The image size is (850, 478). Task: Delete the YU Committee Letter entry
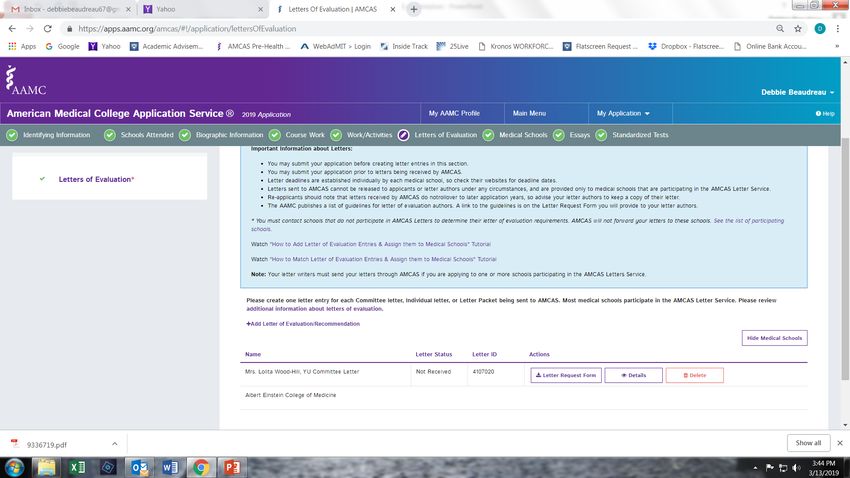[694, 375]
